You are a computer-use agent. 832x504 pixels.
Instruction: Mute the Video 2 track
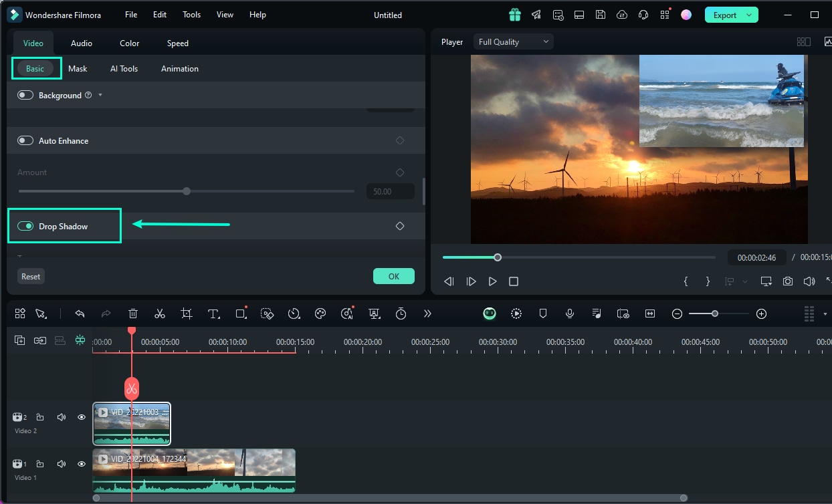click(62, 417)
